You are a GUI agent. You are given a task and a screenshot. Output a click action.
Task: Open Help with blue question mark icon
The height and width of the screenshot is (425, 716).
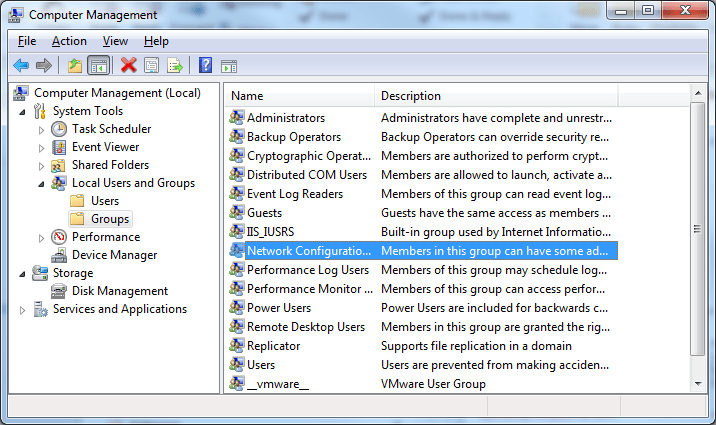point(205,65)
